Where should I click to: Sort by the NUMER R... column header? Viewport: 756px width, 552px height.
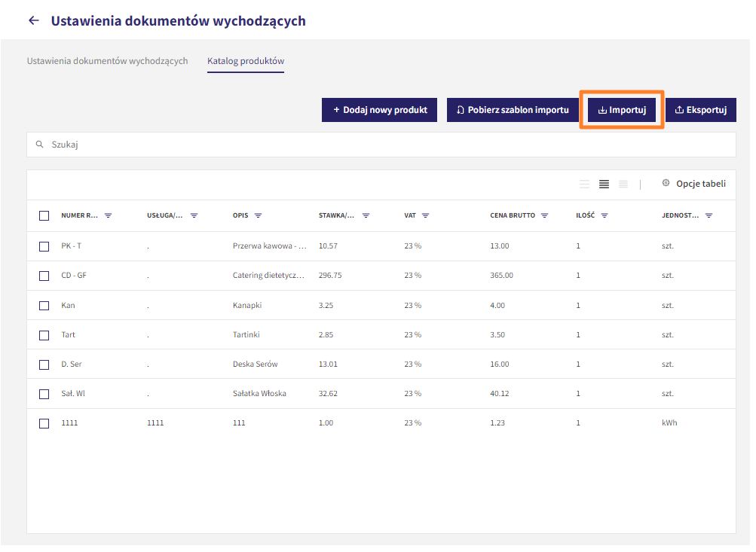click(x=79, y=216)
